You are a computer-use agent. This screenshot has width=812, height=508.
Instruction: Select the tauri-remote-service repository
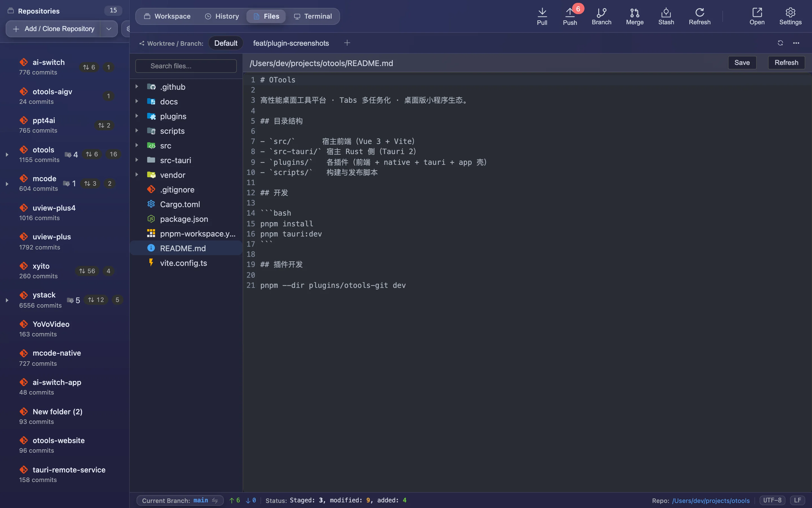point(64,474)
